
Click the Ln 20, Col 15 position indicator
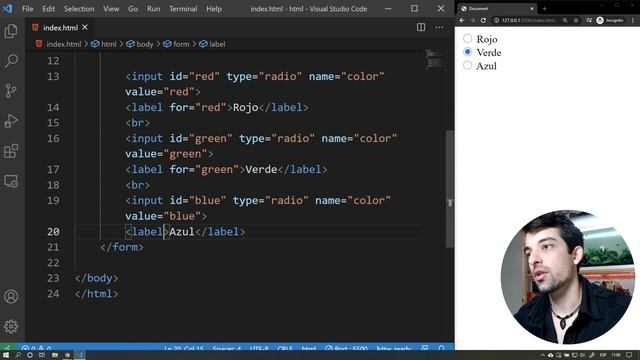point(184,348)
